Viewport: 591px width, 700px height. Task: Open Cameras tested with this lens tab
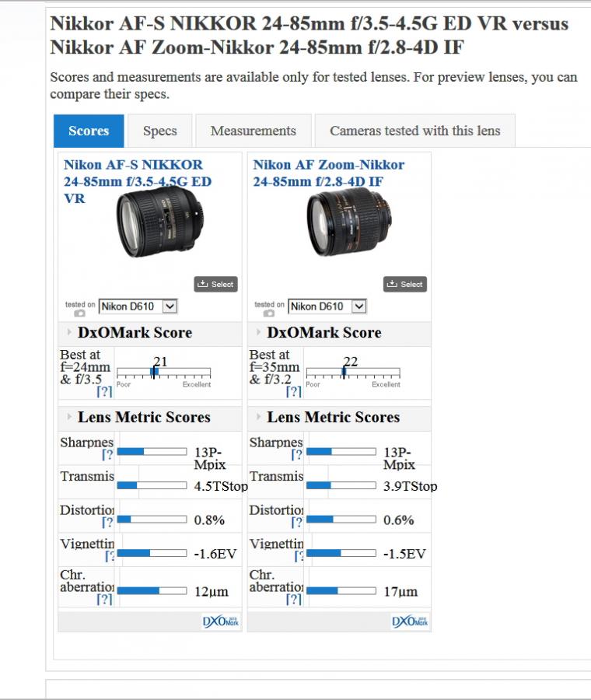coord(414,131)
